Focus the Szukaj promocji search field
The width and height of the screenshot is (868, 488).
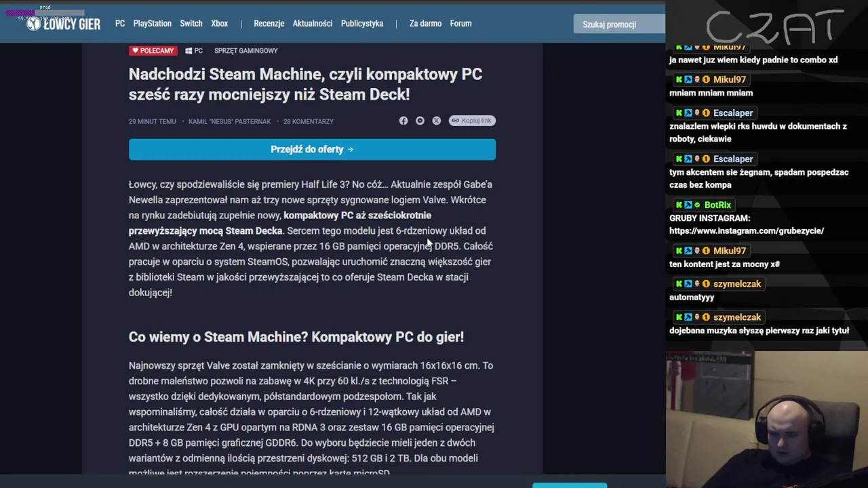coord(619,24)
